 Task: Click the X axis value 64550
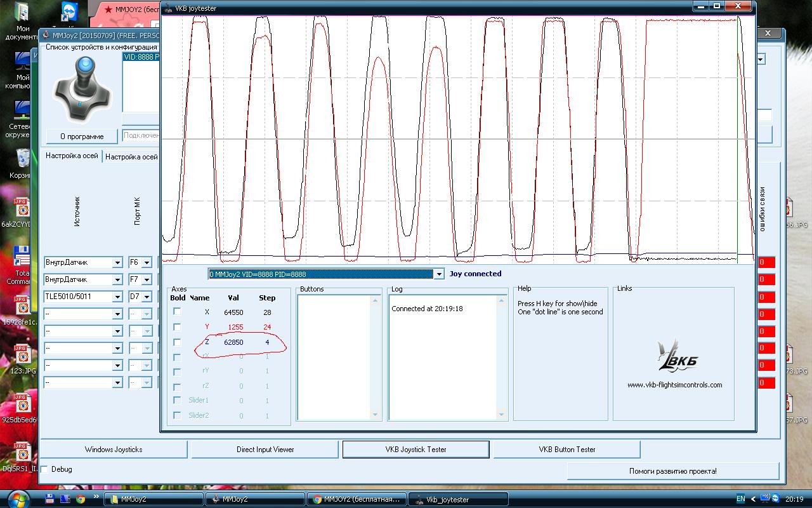(x=233, y=312)
